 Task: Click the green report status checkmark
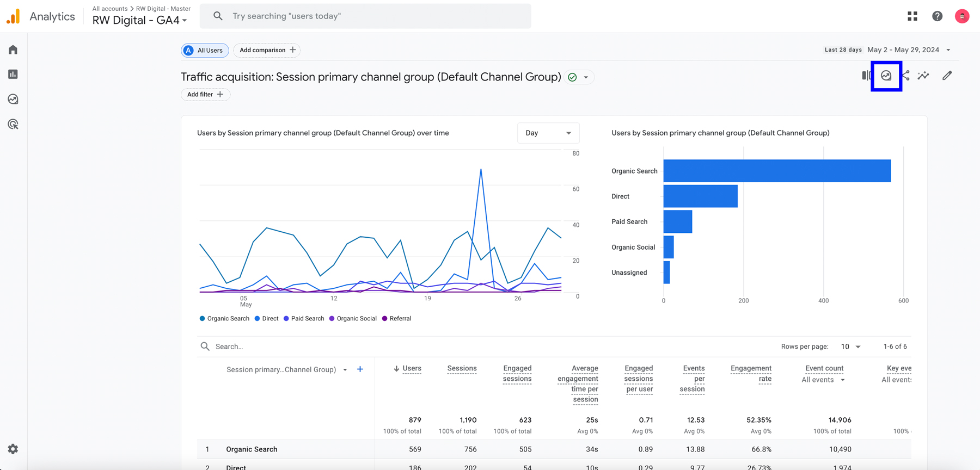pyautogui.click(x=572, y=77)
